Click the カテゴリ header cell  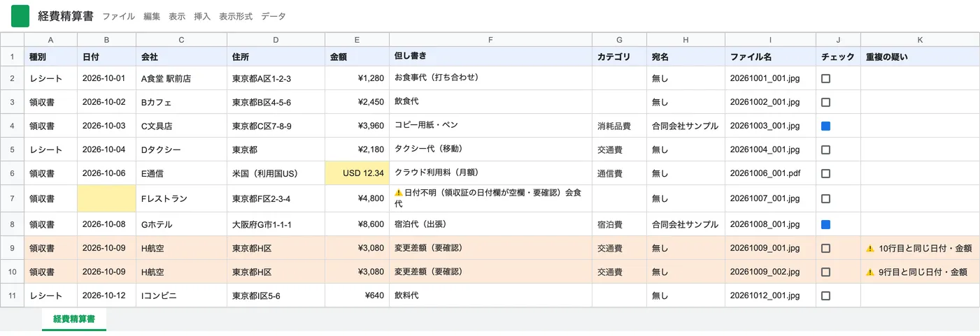tap(619, 57)
